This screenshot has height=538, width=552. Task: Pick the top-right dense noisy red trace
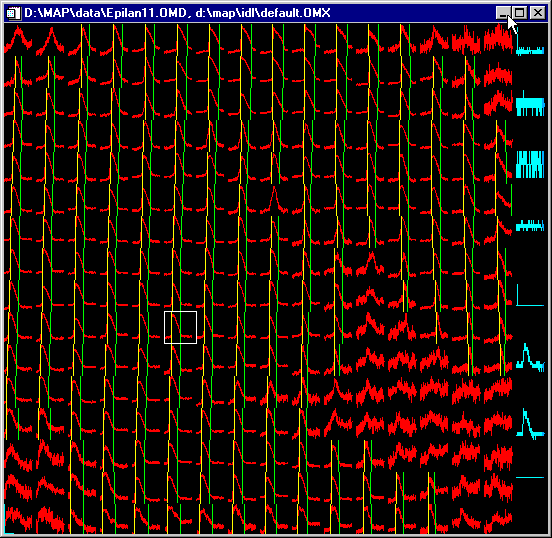[498, 40]
